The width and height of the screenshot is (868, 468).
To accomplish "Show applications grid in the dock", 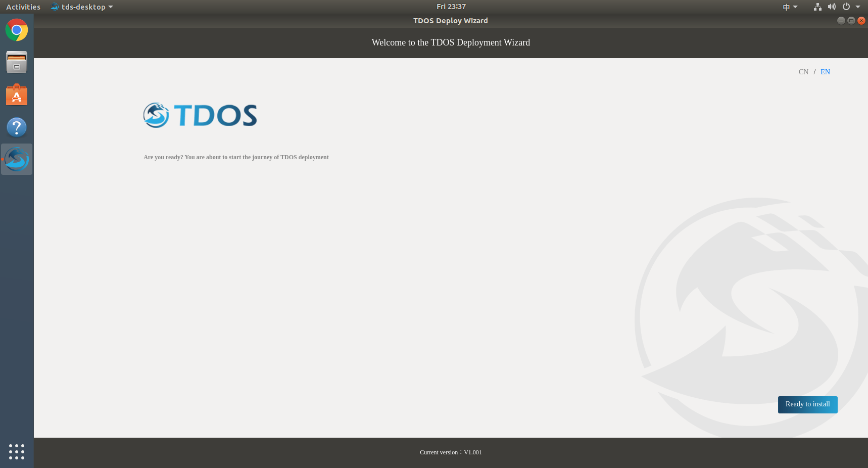I will (17, 452).
